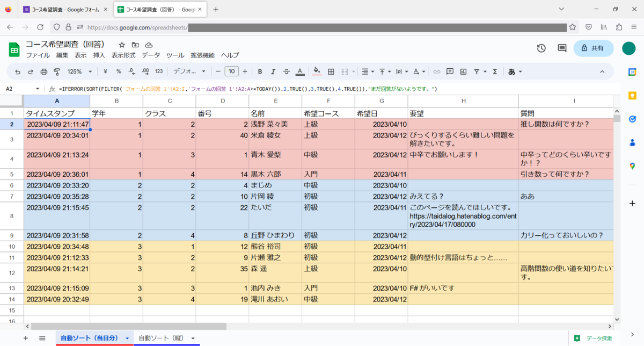Format as percent with the % icon
Image resolution: width=644 pixels, height=346 pixels.
[119, 71]
